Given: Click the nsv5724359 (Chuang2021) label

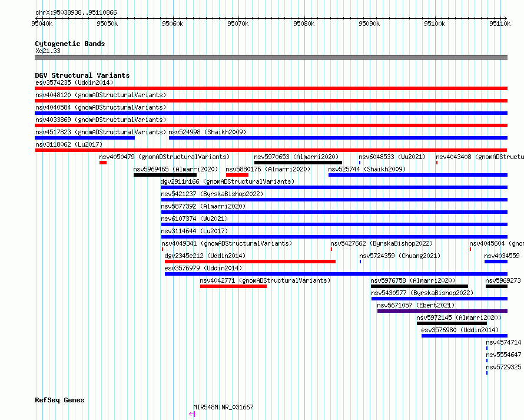Looking at the screenshot, I should coord(400,256).
